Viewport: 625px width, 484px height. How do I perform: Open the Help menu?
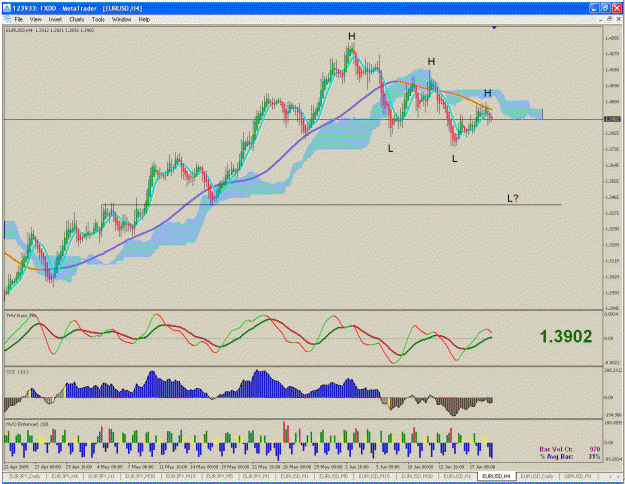pos(144,19)
